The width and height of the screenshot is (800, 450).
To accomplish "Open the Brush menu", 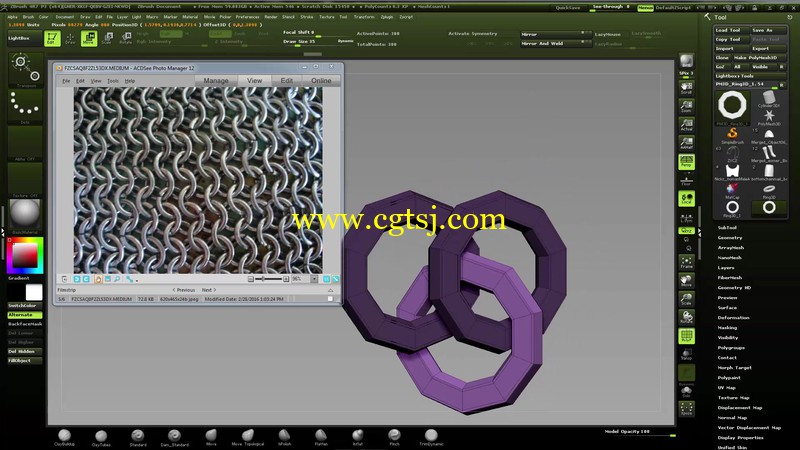I will click(29, 17).
